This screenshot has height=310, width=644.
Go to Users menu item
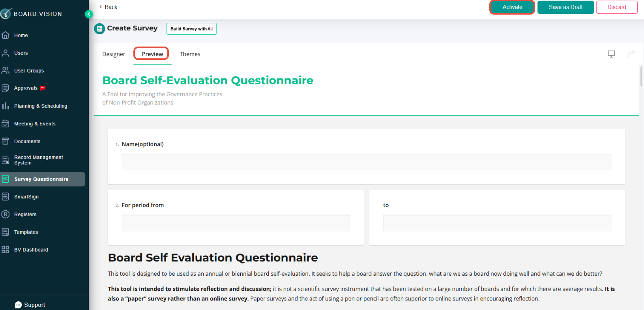pyautogui.click(x=21, y=53)
